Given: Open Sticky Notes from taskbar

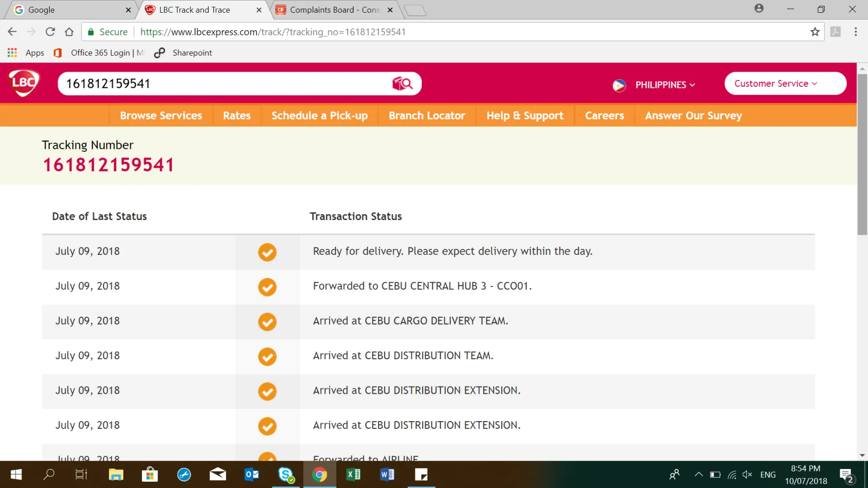Looking at the screenshot, I should click(x=421, y=474).
